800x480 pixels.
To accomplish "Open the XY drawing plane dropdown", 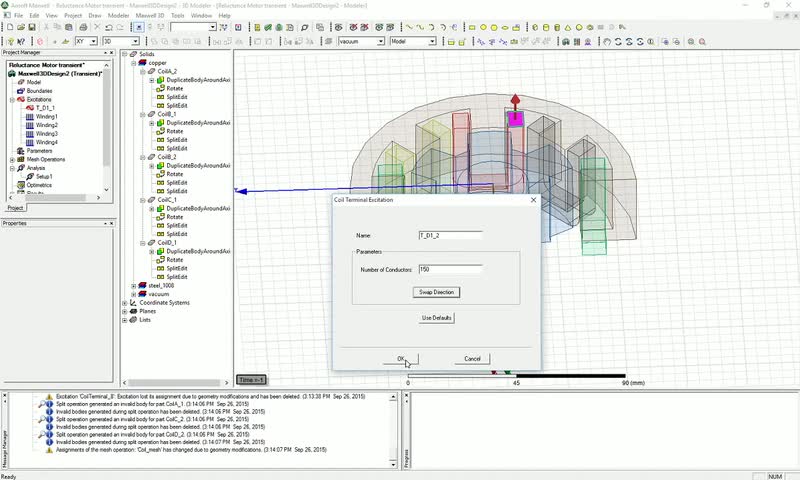I will click(93, 41).
